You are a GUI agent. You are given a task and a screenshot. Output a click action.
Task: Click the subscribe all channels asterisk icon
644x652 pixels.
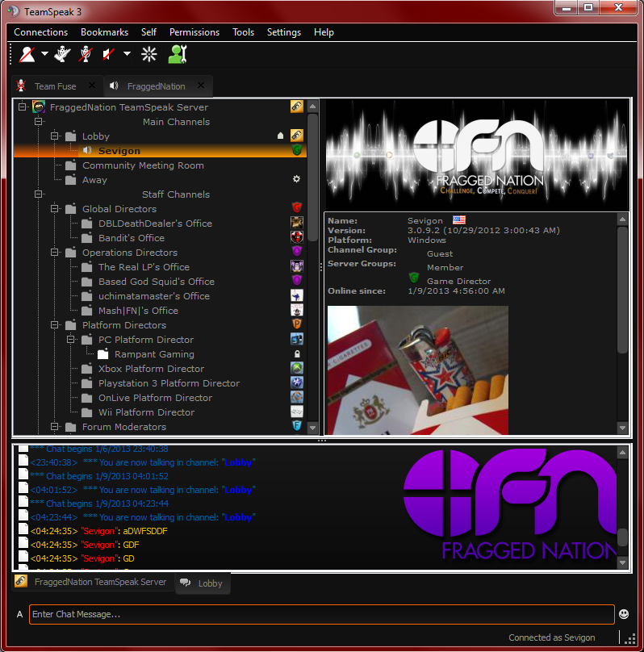click(x=148, y=55)
